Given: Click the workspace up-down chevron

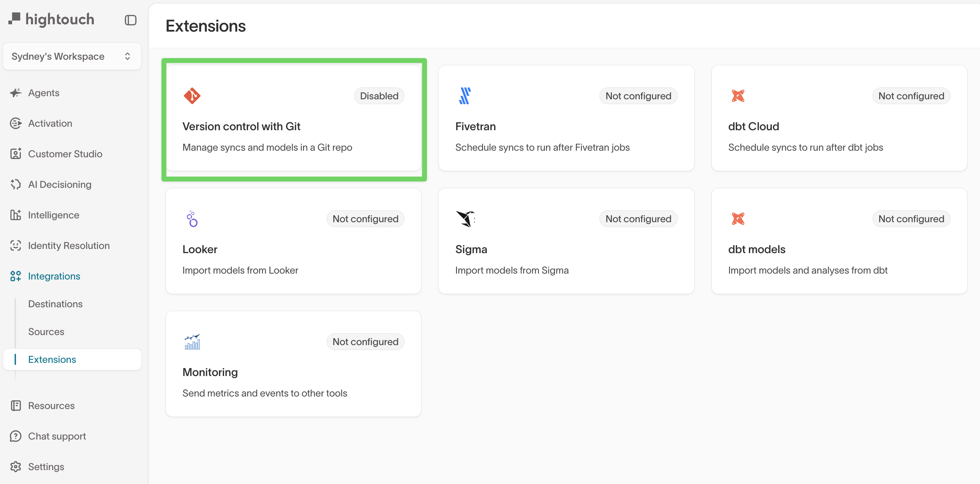Looking at the screenshot, I should (128, 56).
